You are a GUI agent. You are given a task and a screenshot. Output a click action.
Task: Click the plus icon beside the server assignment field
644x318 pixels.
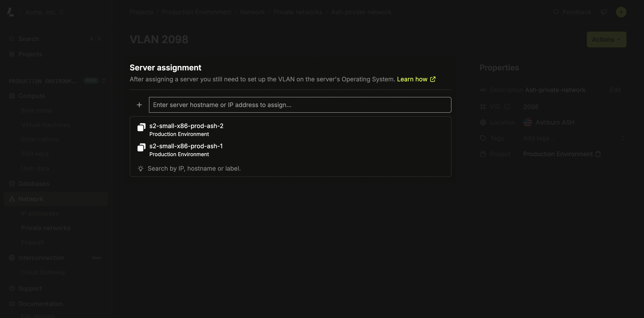click(139, 105)
